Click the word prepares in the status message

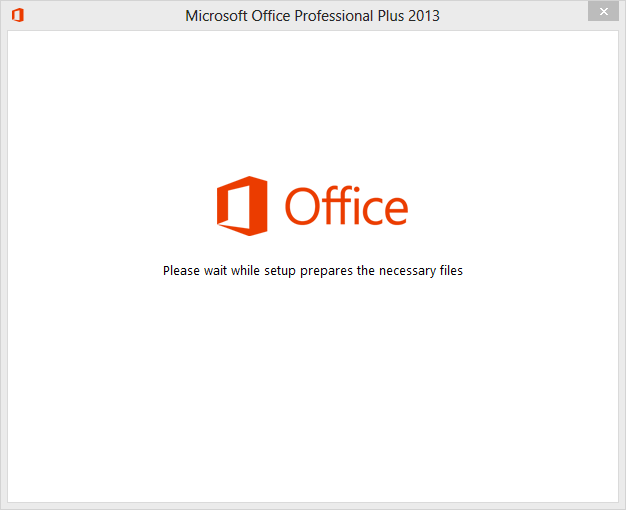(327, 271)
